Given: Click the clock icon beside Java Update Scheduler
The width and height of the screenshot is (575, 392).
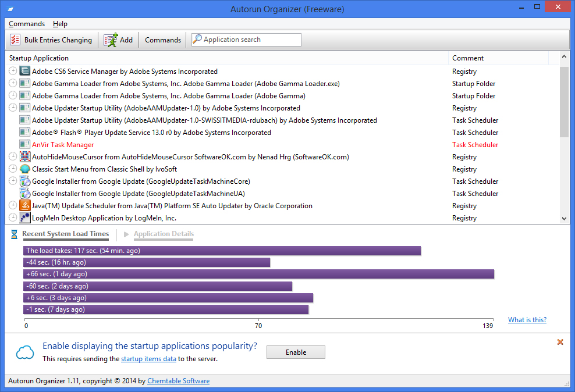Looking at the screenshot, I should pyautogui.click(x=13, y=205).
